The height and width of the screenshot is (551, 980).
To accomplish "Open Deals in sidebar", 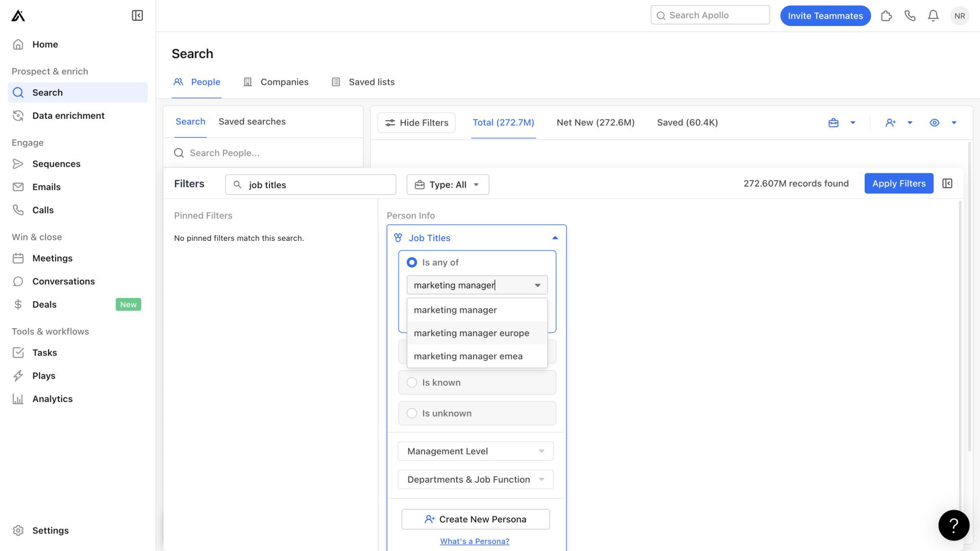I will point(78,305).
